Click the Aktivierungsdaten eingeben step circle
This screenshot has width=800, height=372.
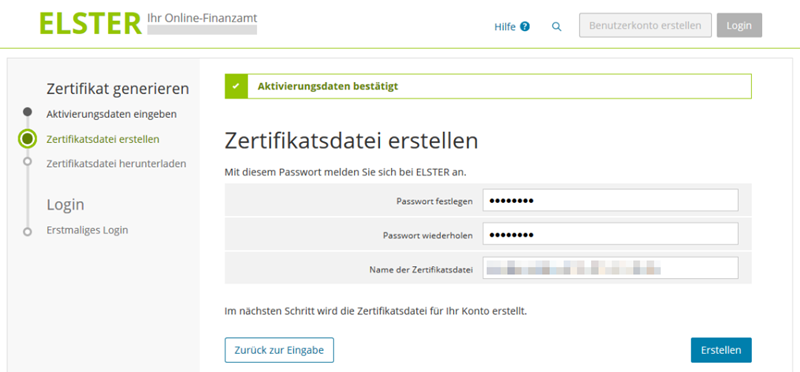point(28,112)
